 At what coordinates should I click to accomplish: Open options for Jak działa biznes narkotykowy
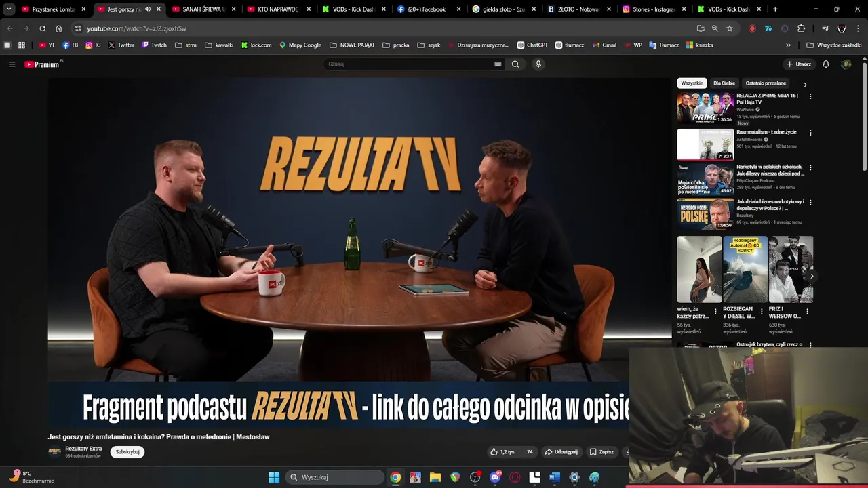click(810, 202)
